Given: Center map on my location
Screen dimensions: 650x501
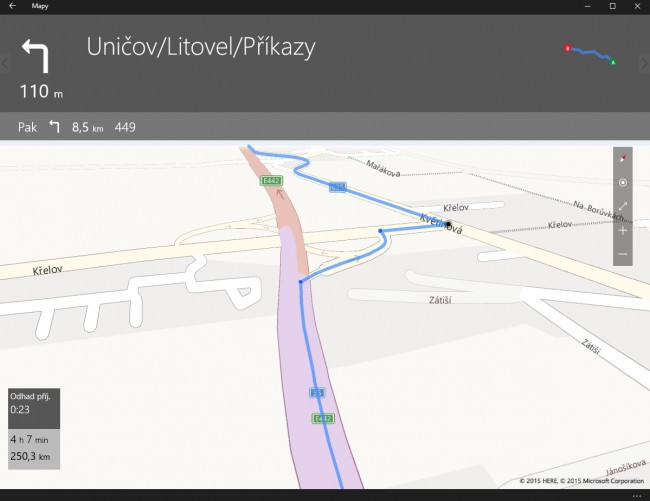Looking at the screenshot, I should point(623,183).
